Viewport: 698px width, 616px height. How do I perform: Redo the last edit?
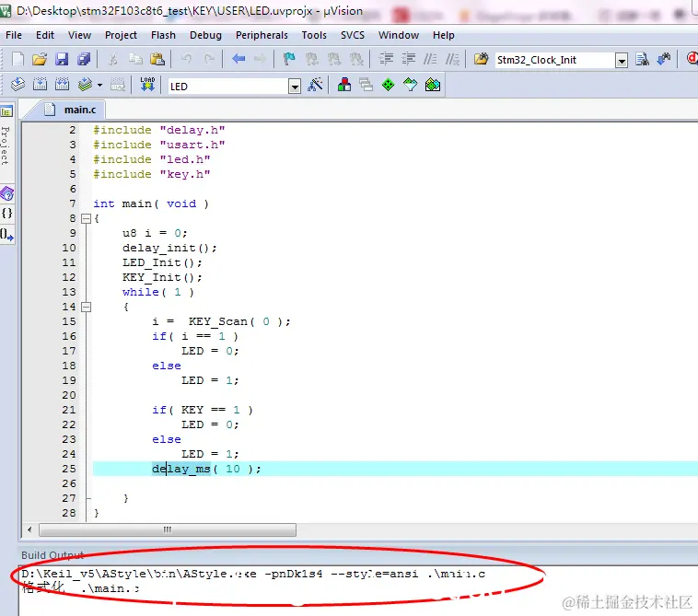(x=209, y=59)
